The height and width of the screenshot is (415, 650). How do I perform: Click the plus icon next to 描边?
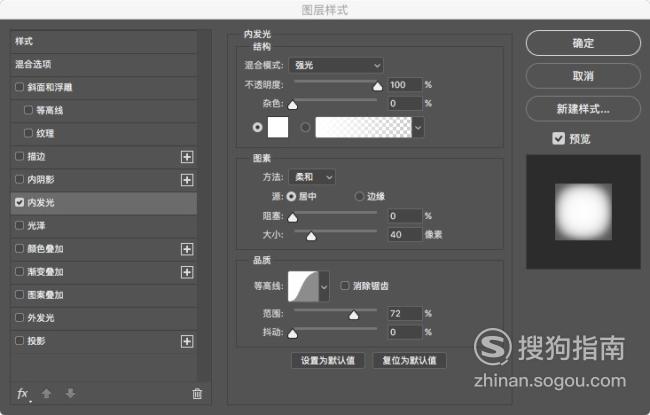coord(187,157)
